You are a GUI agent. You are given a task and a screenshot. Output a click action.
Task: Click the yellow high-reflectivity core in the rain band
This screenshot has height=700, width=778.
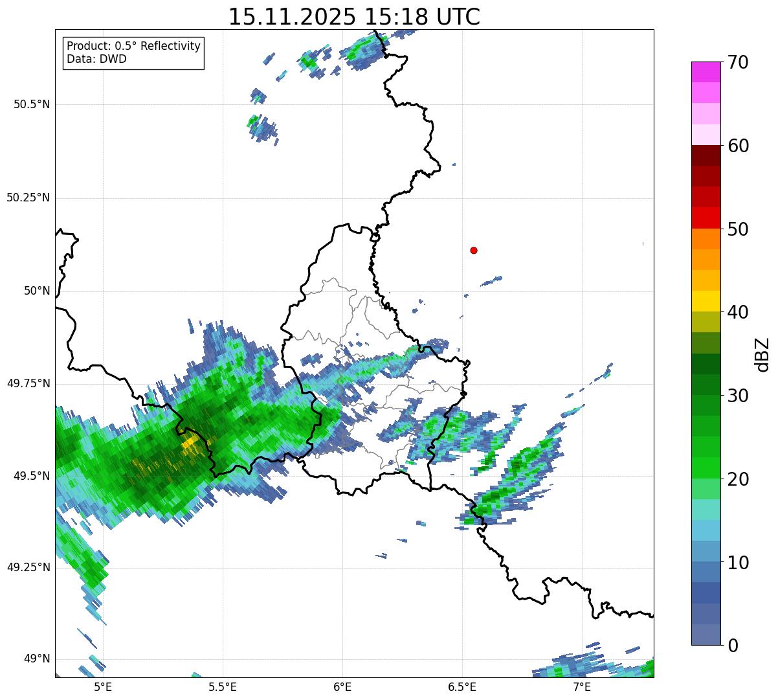(x=190, y=444)
